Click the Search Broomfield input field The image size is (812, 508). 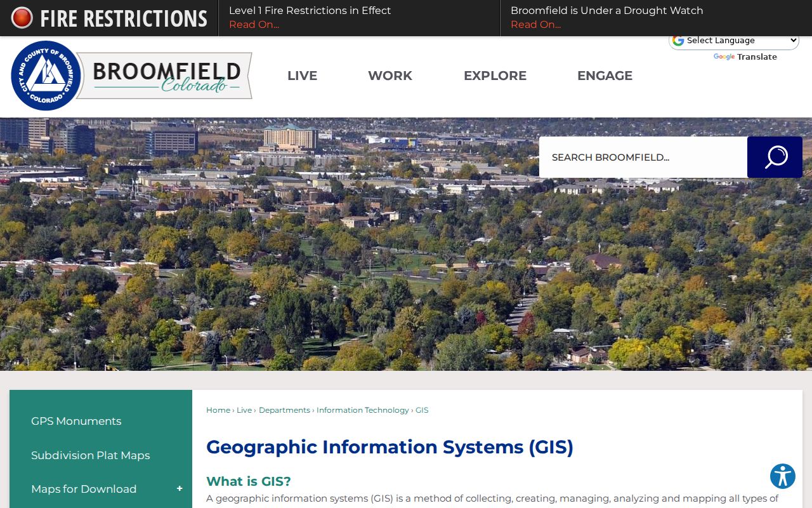643,157
